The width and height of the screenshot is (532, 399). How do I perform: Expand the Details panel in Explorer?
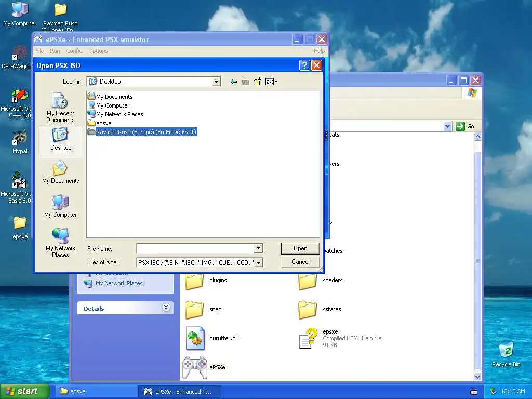coord(166,308)
